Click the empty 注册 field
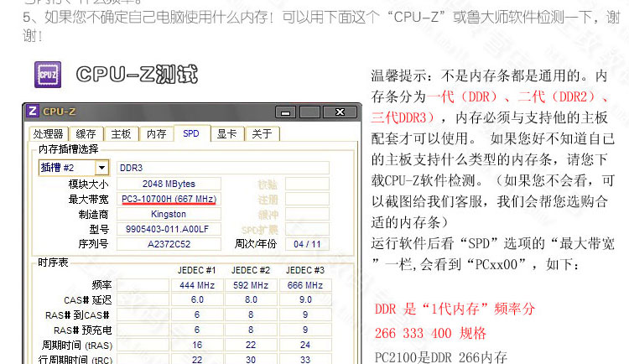The width and height of the screenshot is (629, 364). pyautogui.click(x=307, y=199)
